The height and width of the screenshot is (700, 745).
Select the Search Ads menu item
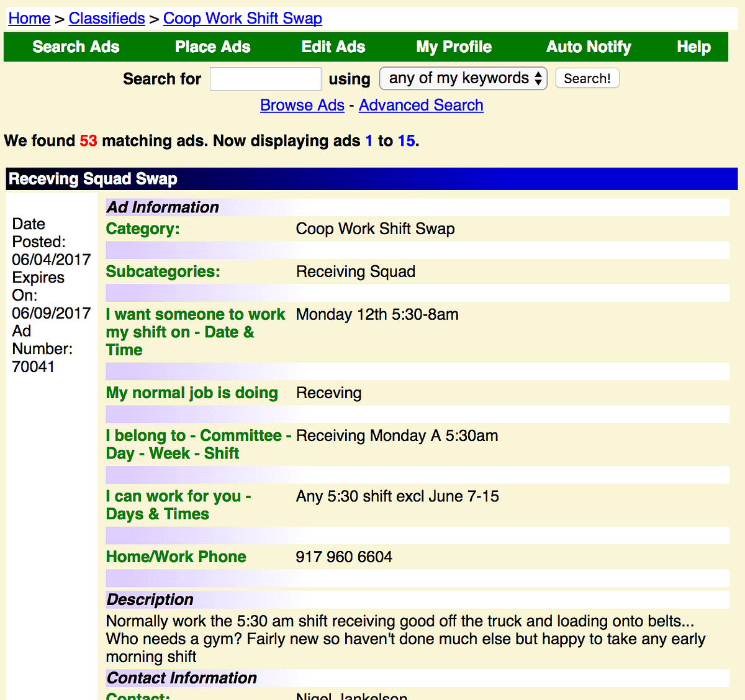tap(76, 47)
